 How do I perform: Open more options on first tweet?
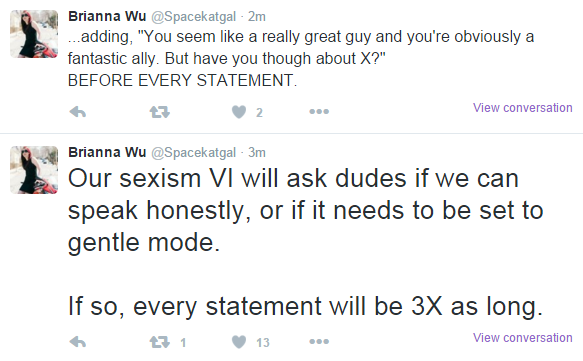[x=319, y=112]
